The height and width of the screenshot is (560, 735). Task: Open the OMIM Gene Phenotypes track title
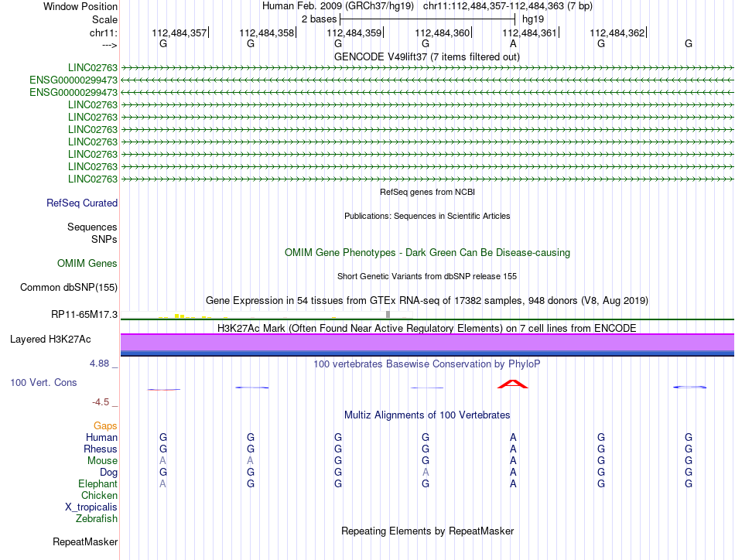click(427, 253)
